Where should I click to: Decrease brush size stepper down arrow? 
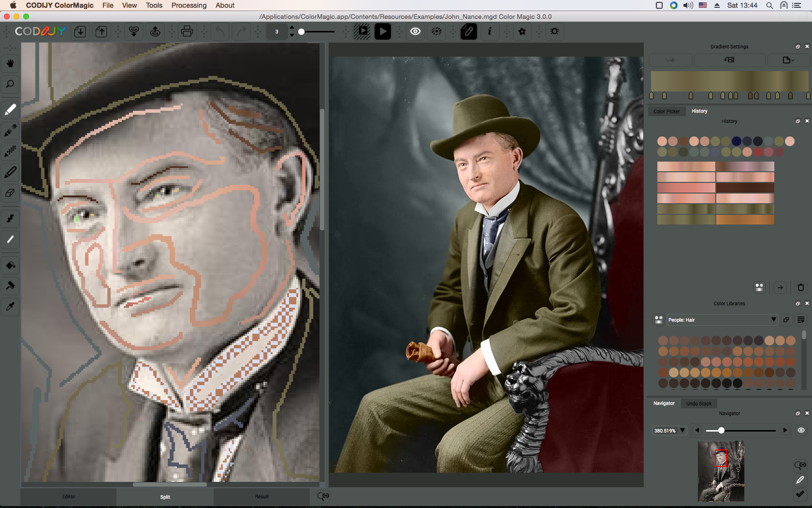291,35
